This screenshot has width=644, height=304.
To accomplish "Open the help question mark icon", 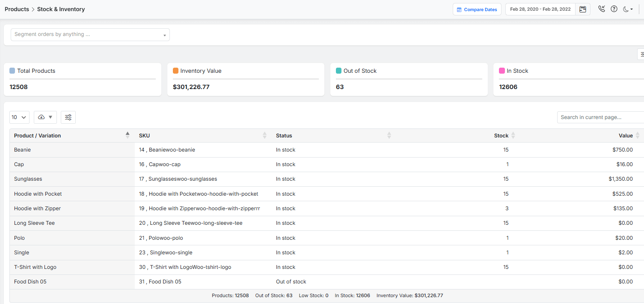I will (x=614, y=9).
